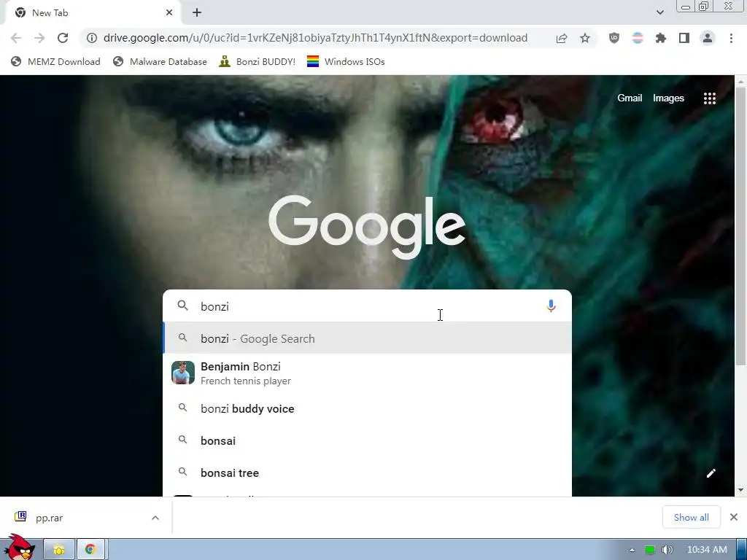Open Extensions puzzle piece menu
This screenshot has width=747, height=560.
click(661, 38)
